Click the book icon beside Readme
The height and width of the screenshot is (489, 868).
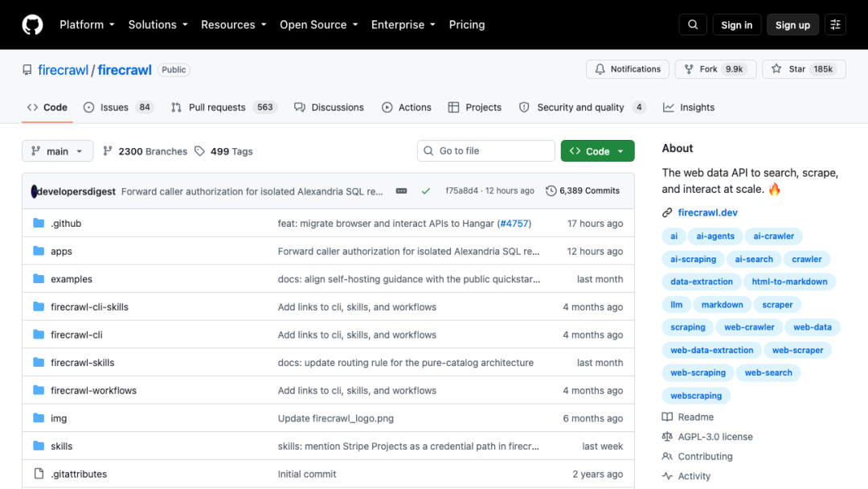point(667,417)
